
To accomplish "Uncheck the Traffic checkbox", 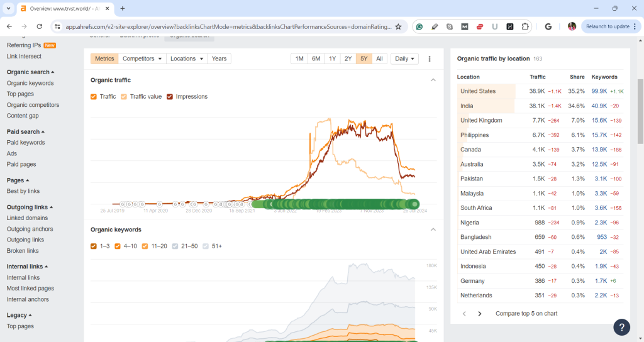I will [x=94, y=97].
